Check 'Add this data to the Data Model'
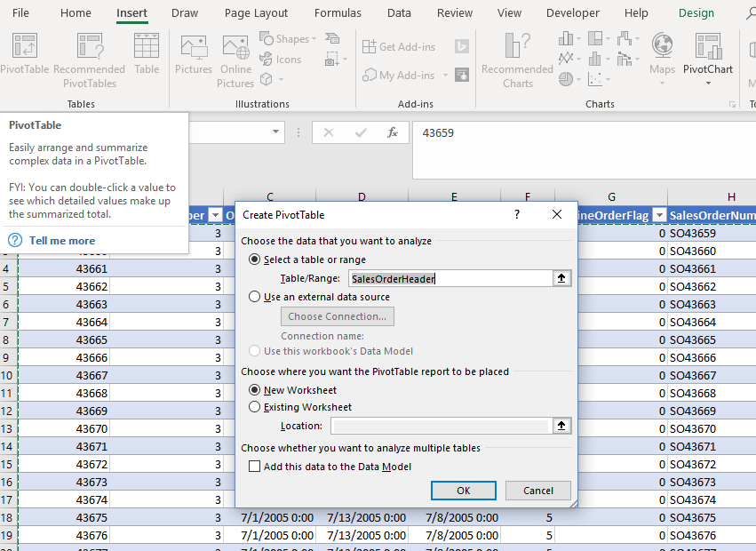This screenshot has height=551, width=756. point(254,467)
